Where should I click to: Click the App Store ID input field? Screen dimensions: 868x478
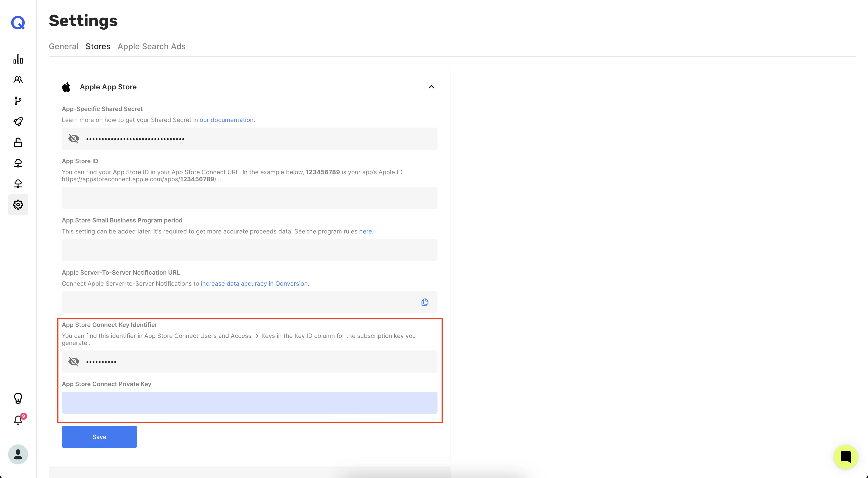pos(249,198)
